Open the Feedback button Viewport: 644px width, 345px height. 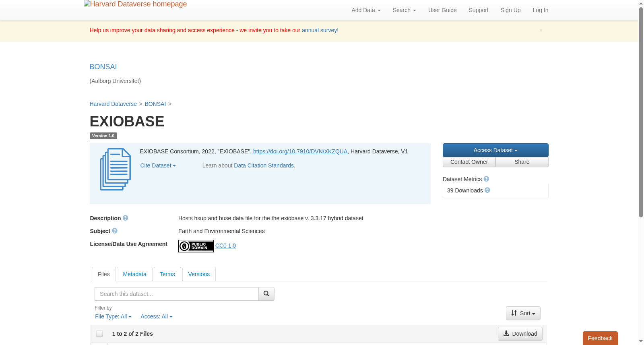click(600, 338)
